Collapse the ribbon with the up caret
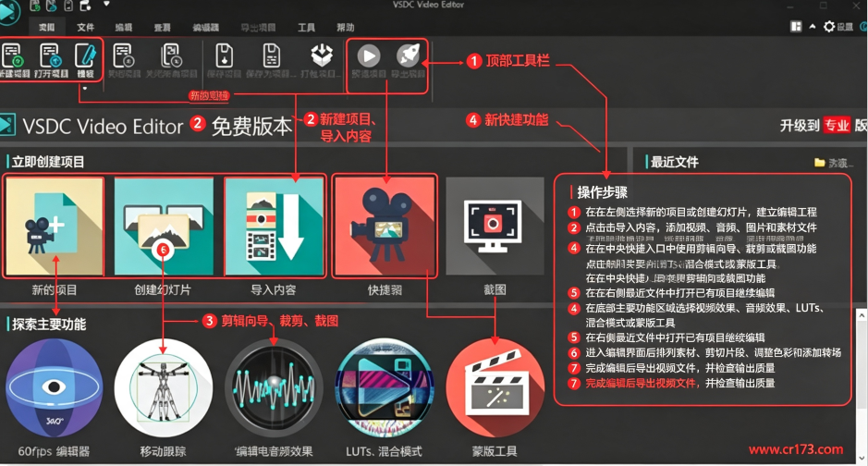The image size is (868, 466). (x=813, y=27)
